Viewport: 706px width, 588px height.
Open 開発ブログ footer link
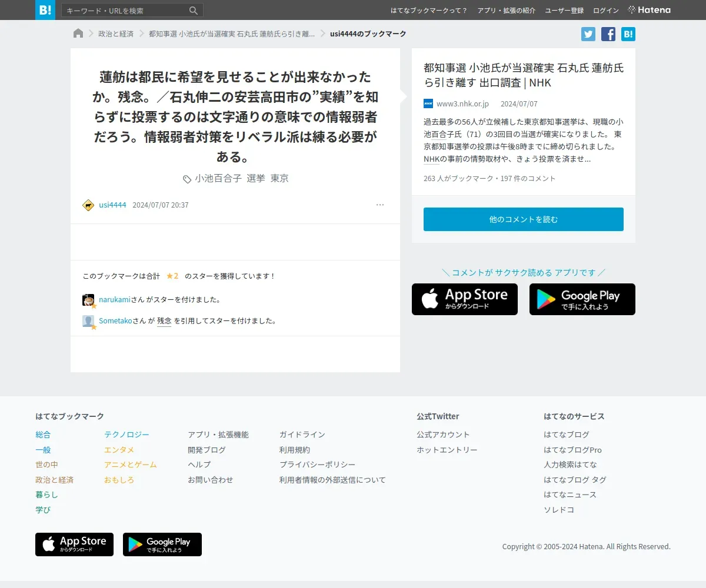[207, 450]
